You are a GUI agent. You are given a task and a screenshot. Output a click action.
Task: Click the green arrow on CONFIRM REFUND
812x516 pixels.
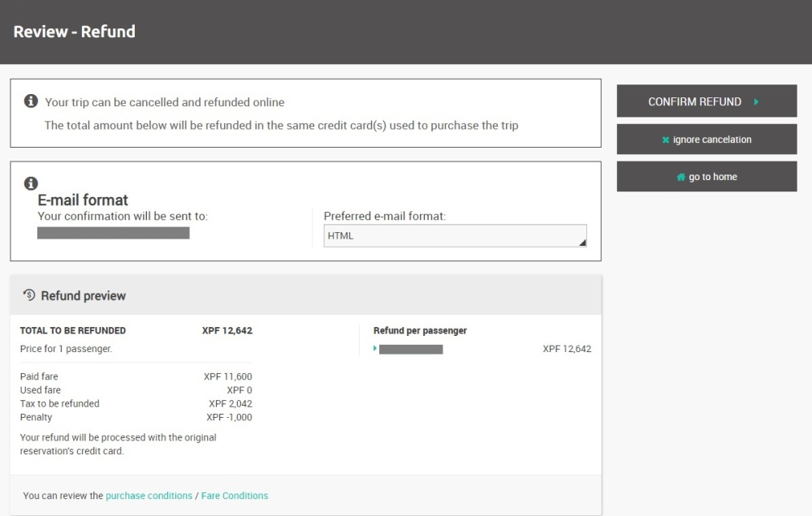(757, 102)
